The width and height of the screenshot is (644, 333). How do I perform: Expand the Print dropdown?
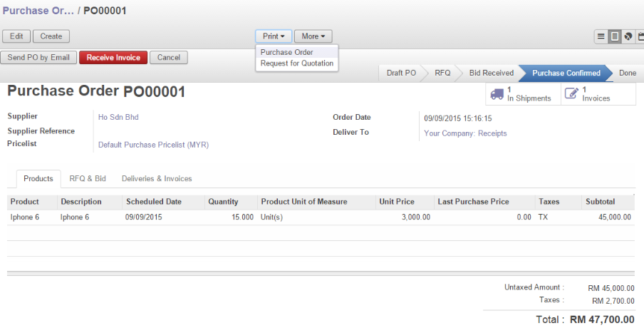(273, 36)
